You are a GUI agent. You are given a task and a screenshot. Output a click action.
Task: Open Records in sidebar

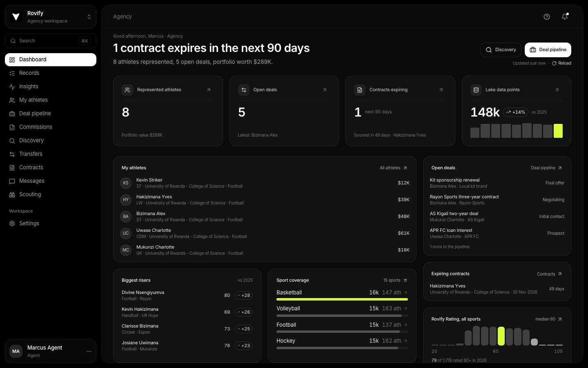(x=51, y=73)
